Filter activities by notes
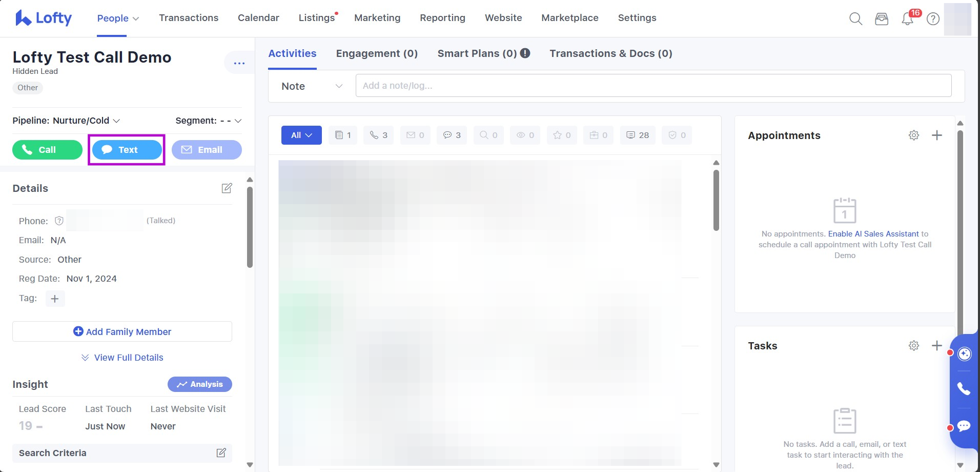The image size is (980, 472). click(342, 135)
